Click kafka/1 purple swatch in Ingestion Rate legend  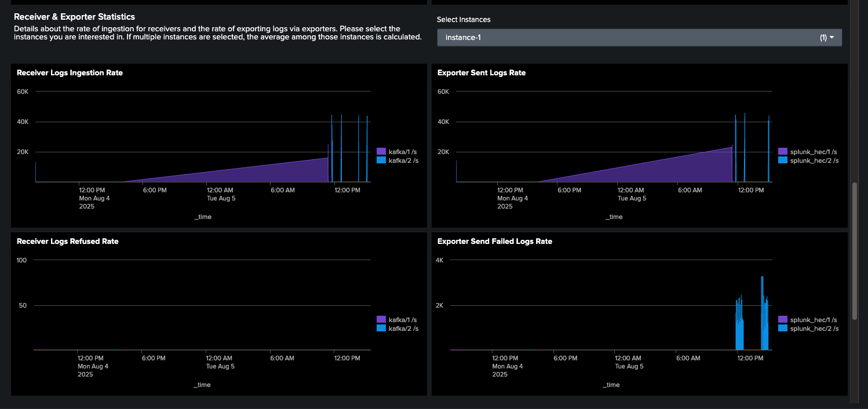381,151
